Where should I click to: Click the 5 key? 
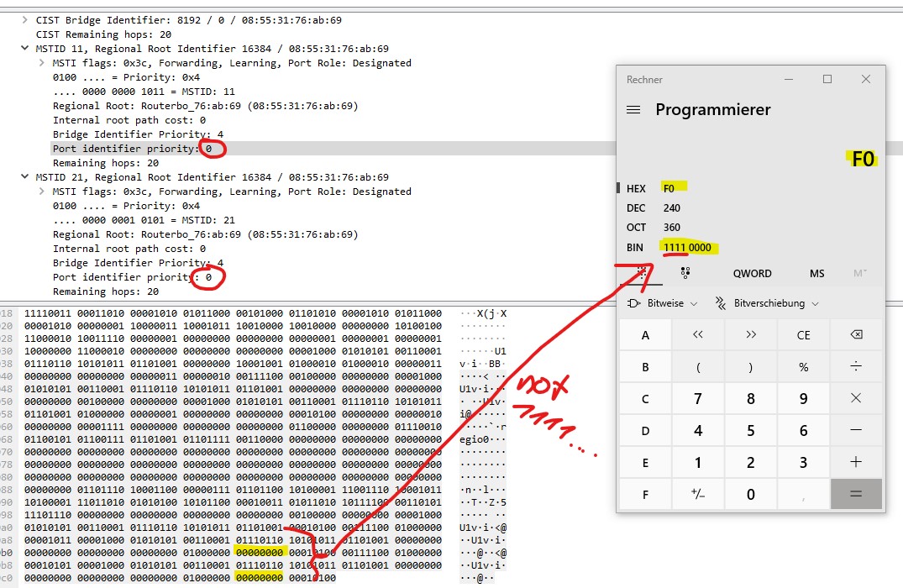tap(751, 429)
